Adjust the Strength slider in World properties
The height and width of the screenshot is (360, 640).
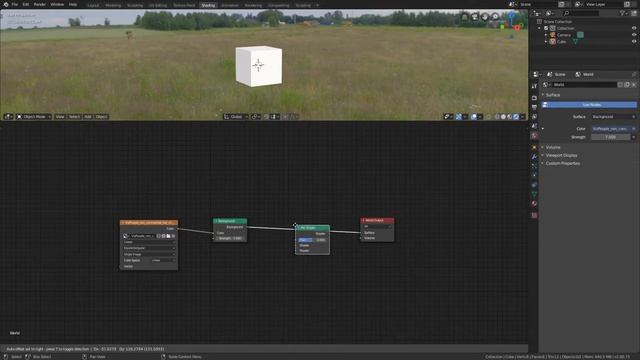[x=611, y=137]
